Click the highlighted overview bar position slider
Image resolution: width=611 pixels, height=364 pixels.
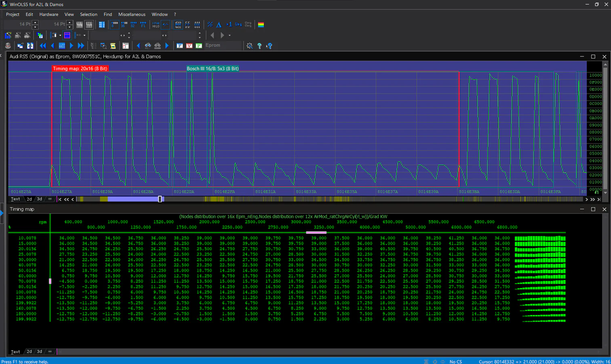click(160, 199)
